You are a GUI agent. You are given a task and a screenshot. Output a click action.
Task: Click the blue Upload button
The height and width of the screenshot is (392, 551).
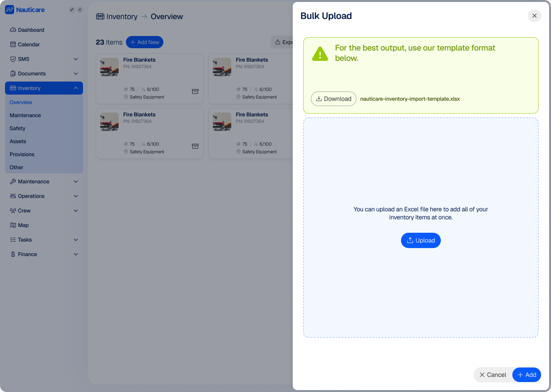click(421, 240)
